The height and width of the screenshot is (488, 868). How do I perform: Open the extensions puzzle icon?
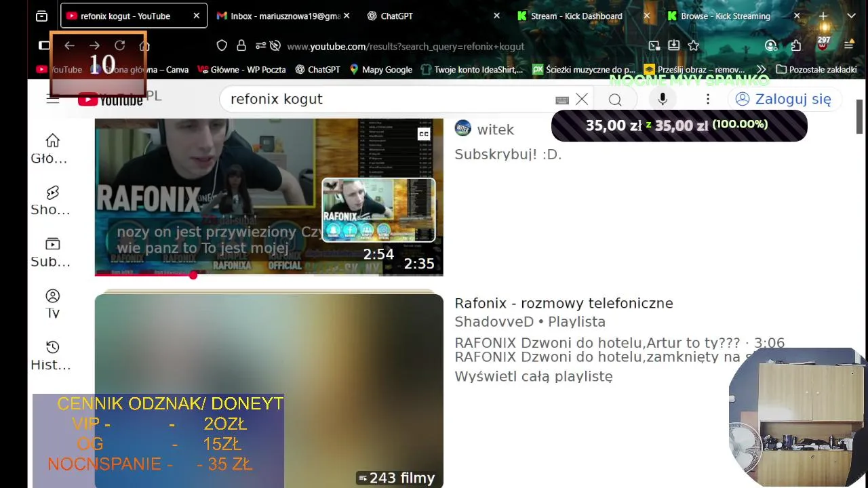point(796,45)
